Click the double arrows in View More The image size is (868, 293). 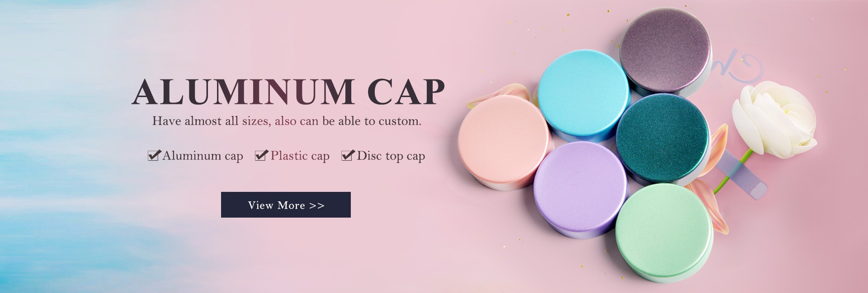coord(317,205)
